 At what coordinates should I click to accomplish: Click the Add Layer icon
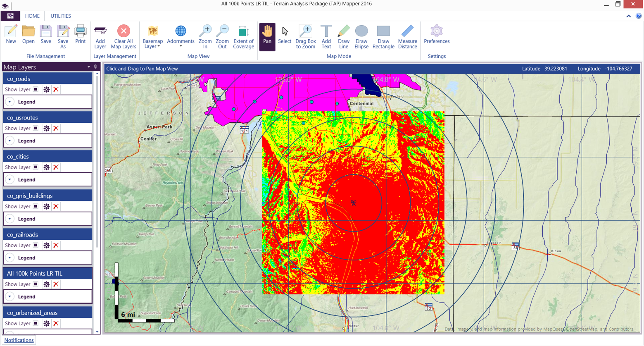[x=100, y=36]
